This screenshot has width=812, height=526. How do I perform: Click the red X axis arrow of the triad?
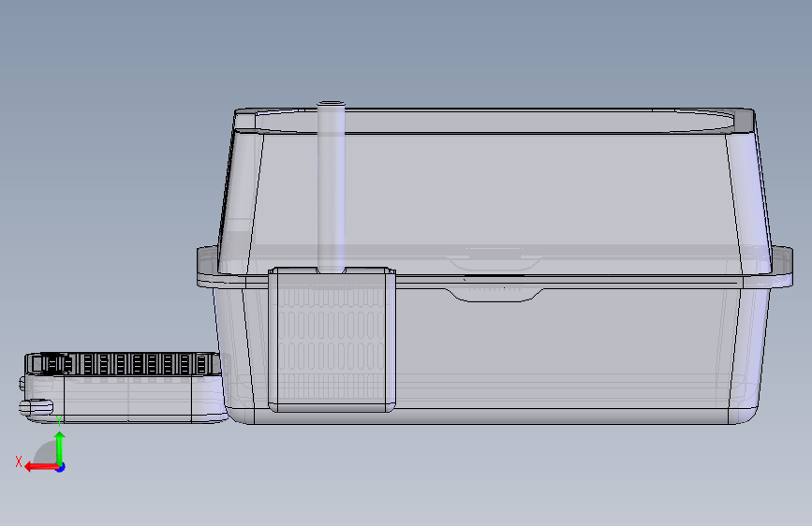(41, 467)
